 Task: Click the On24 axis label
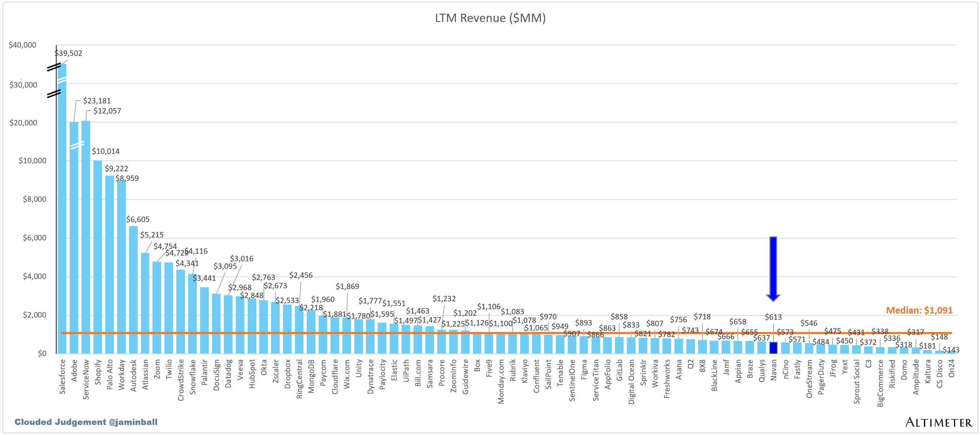[x=951, y=368]
